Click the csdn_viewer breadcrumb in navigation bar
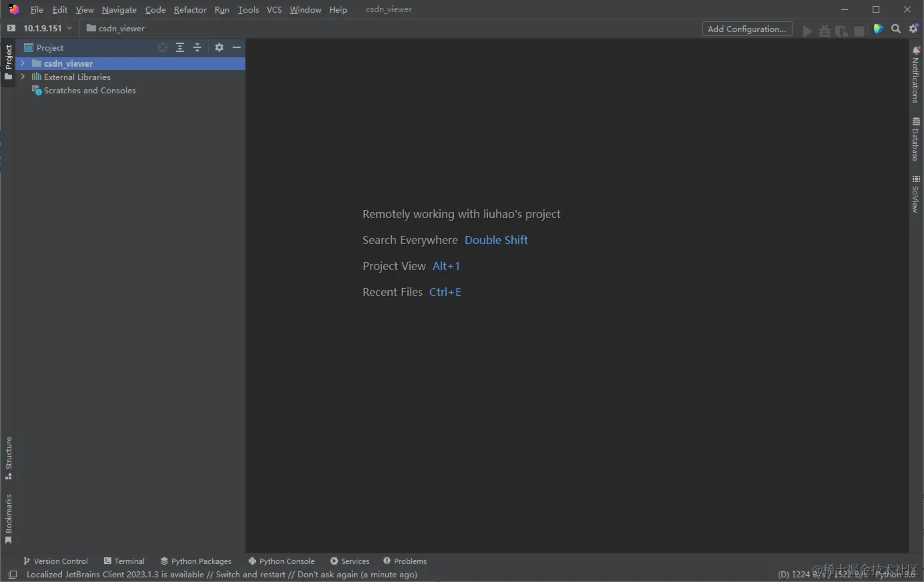 [115, 28]
